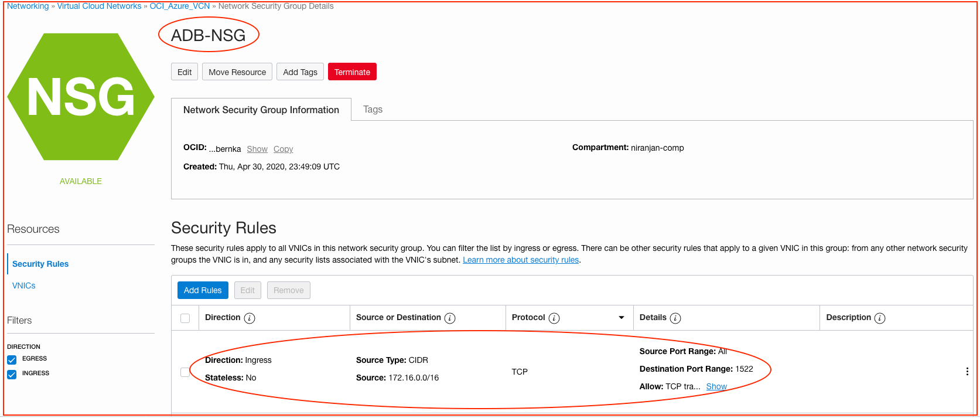Click the Created date text

(261, 166)
